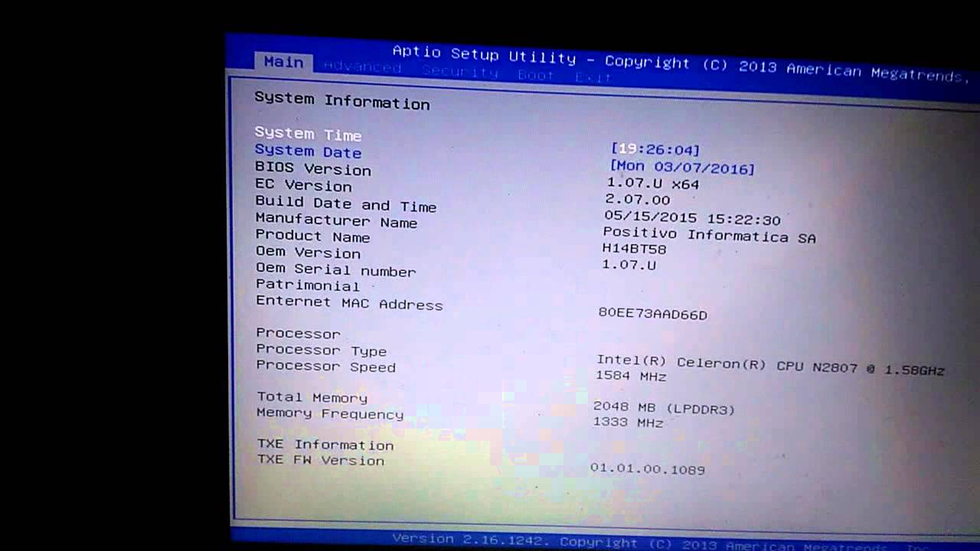Click the MAC value 80EE73AAD66D

[x=652, y=314]
